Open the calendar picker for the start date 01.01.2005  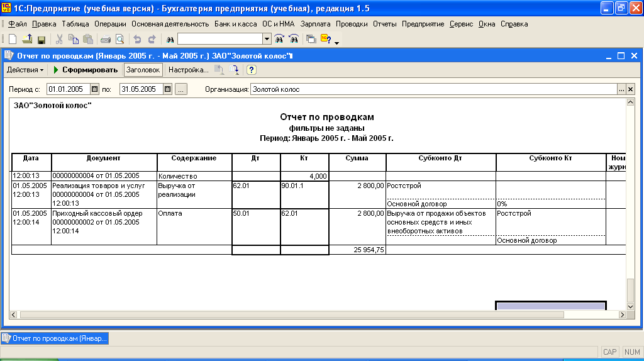(94, 89)
